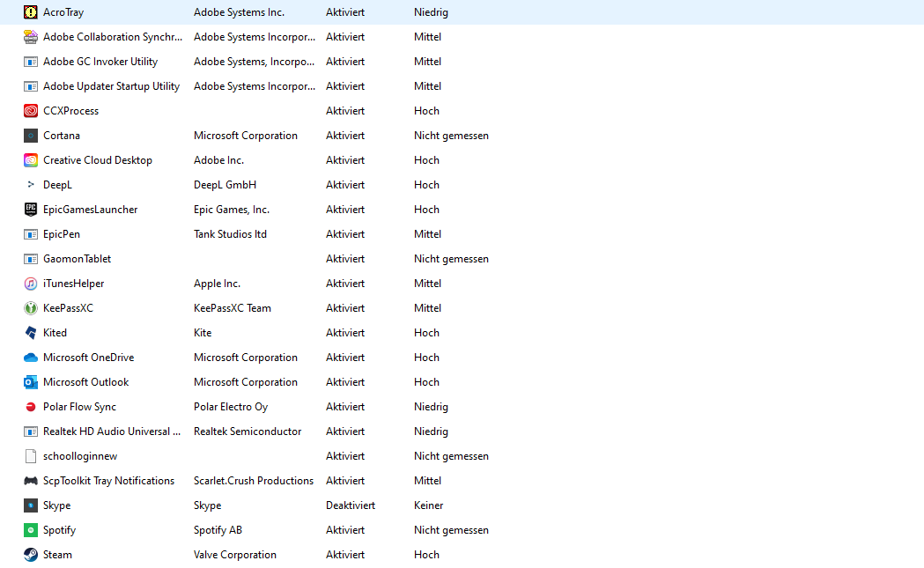Select the CCXProcess entry name

pos(70,111)
